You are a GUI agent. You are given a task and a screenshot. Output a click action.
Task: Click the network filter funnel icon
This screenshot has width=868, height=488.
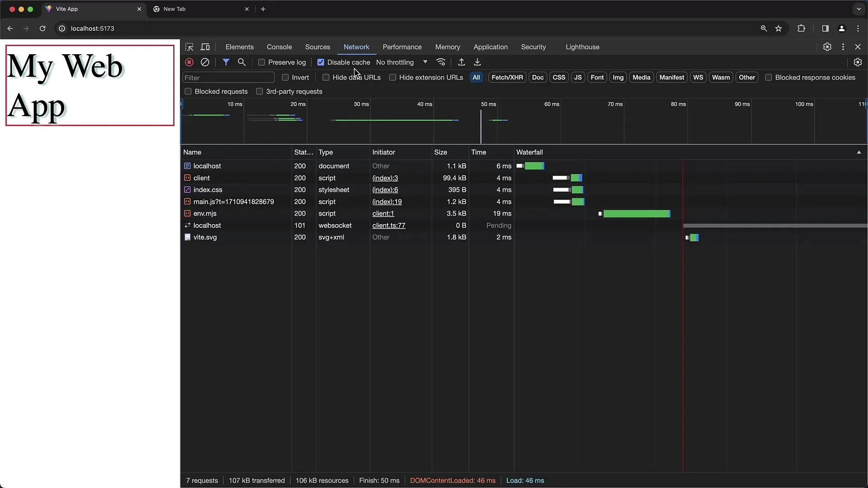[225, 62]
